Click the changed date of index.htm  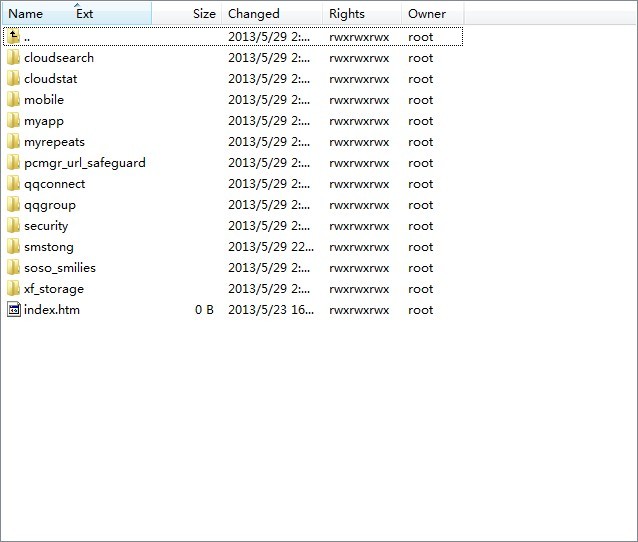click(x=271, y=310)
